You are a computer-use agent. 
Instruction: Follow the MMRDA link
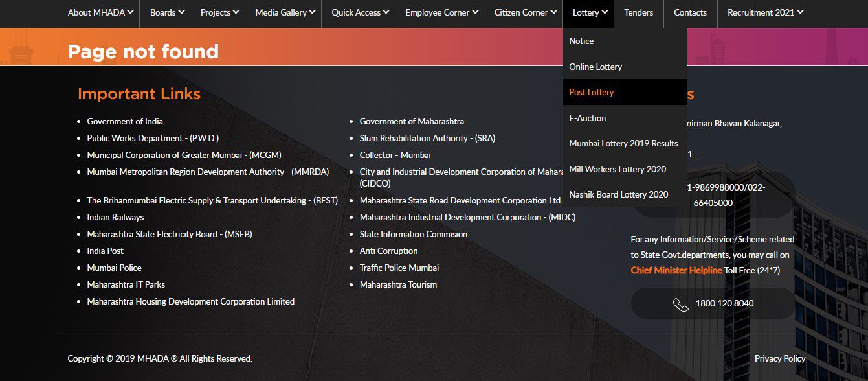(x=208, y=172)
